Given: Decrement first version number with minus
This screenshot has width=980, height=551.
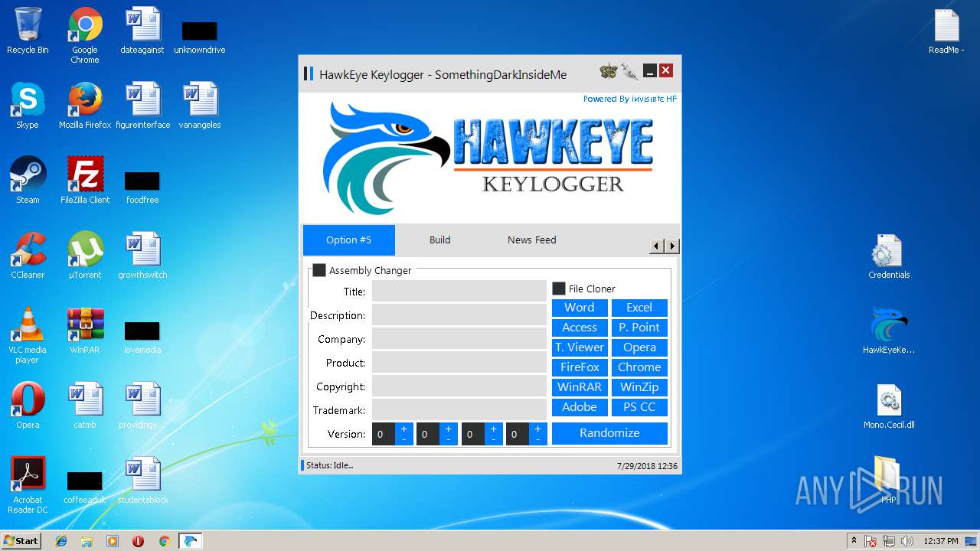Looking at the screenshot, I should 404,439.
